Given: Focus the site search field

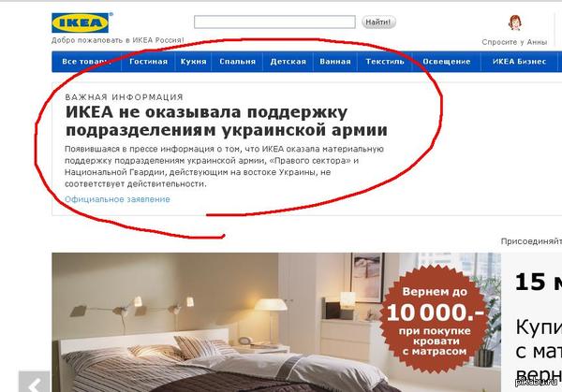Looking at the screenshot, I should pos(274,22).
